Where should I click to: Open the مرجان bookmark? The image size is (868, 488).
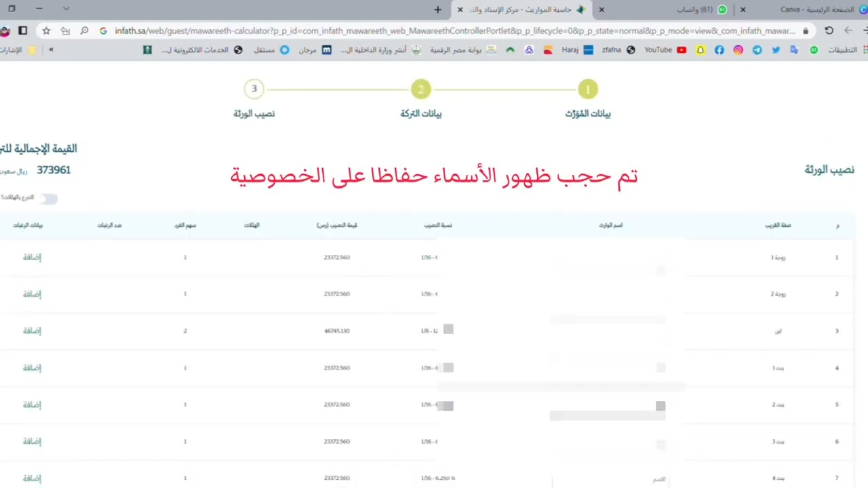coord(315,50)
